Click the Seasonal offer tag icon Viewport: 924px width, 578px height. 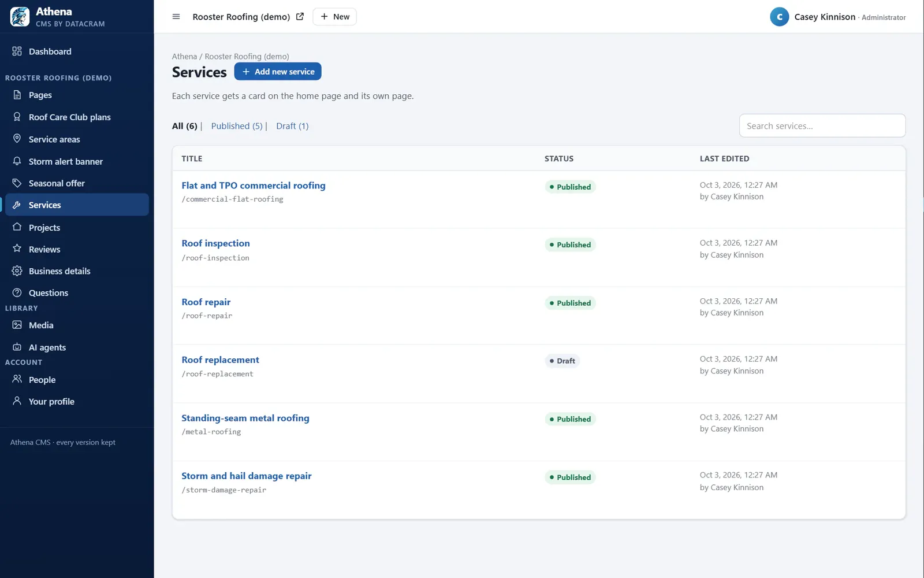click(x=17, y=183)
